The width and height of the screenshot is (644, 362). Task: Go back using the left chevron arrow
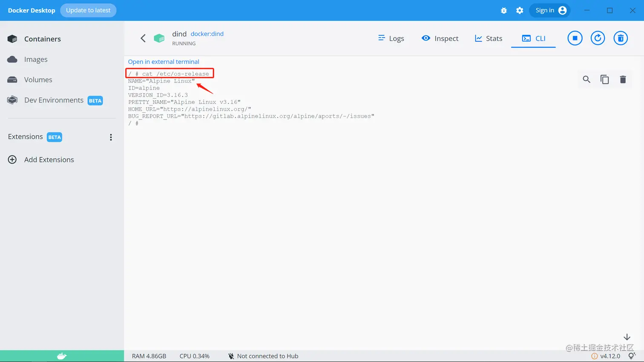pos(143,38)
